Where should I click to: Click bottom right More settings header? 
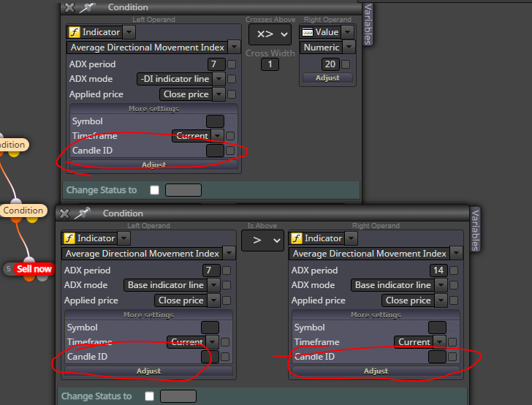(376, 315)
